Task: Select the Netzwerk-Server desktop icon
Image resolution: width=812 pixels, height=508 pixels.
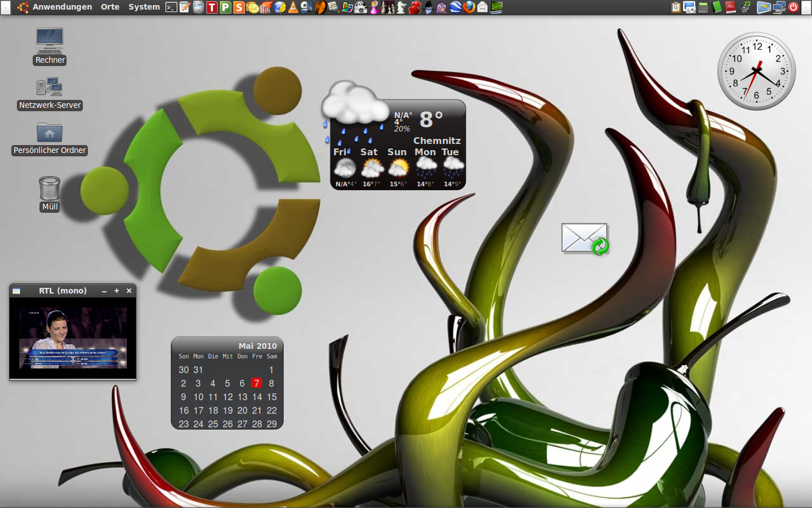Action: [50, 94]
